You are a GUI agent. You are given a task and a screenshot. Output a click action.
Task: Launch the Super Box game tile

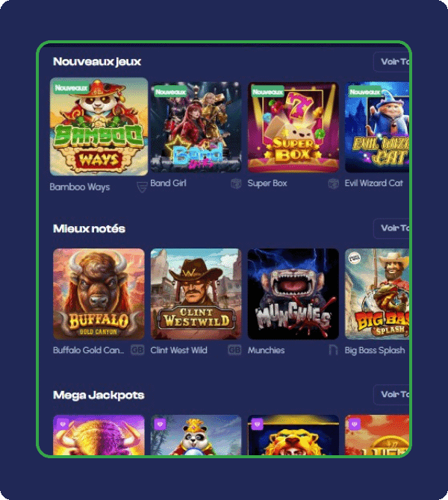click(x=293, y=127)
